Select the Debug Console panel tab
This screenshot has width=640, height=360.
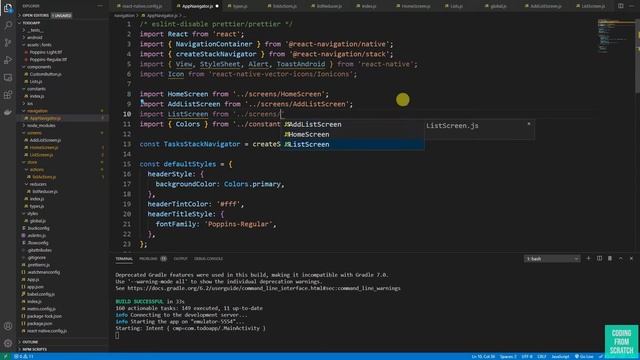coord(208,259)
